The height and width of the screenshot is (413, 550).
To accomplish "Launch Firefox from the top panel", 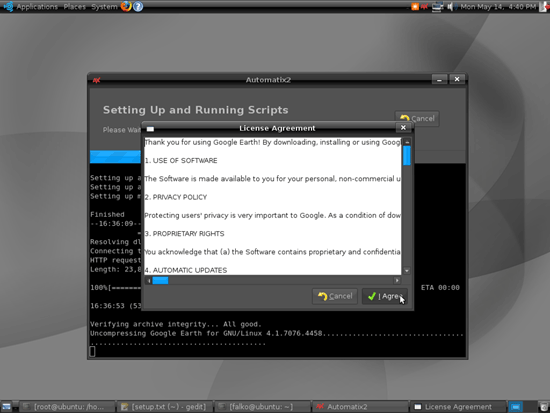I will click(126, 6).
